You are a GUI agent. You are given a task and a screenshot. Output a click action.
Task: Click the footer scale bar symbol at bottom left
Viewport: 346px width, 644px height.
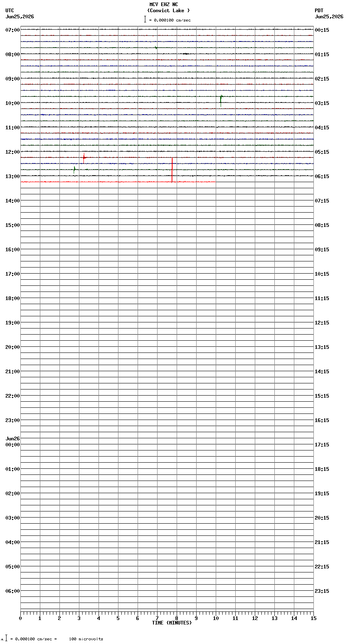click(6, 638)
